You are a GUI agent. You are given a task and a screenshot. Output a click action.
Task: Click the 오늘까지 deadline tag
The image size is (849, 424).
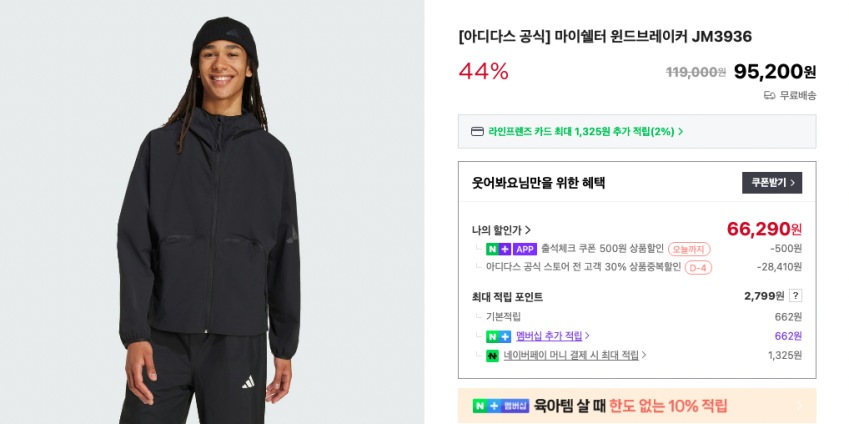coord(689,249)
